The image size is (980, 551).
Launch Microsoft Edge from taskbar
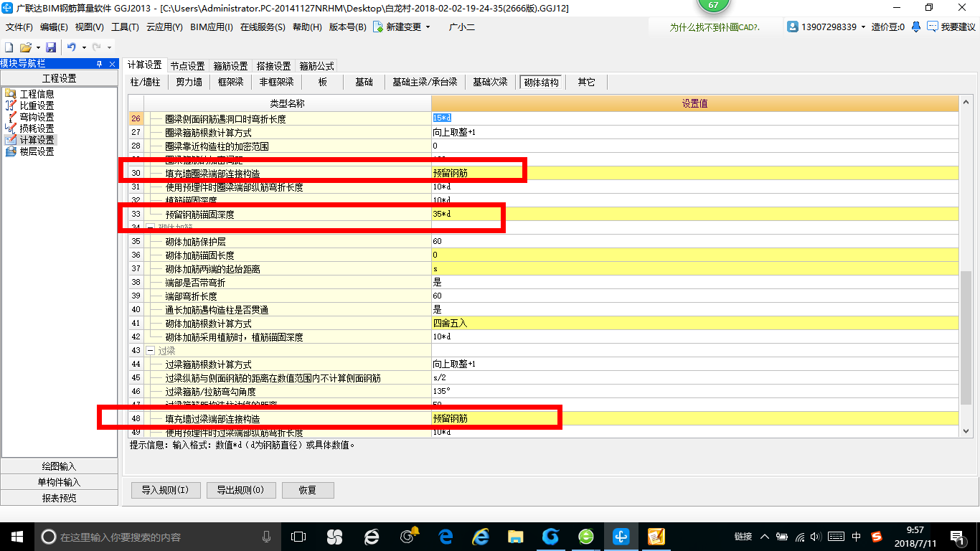pyautogui.click(x=446, y=536)
